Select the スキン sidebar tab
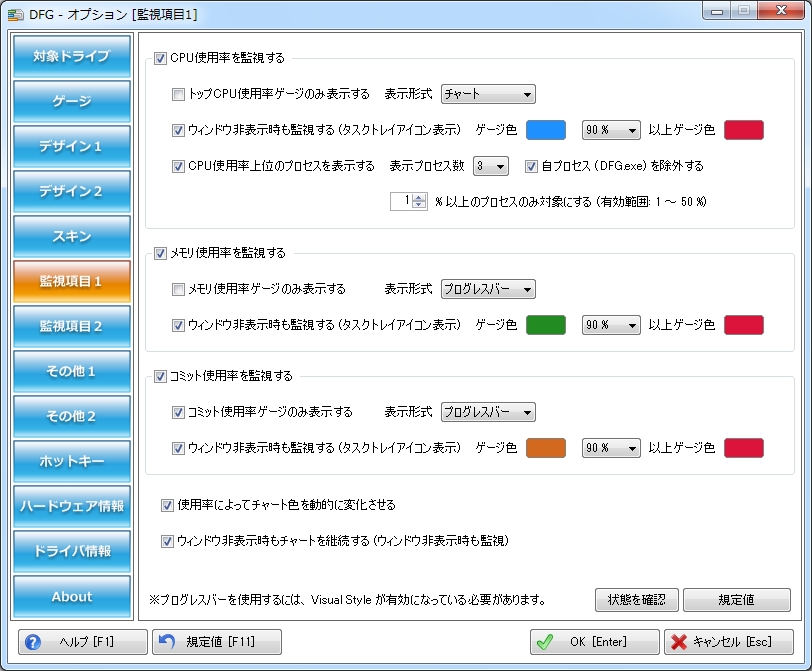 [72, 236]
